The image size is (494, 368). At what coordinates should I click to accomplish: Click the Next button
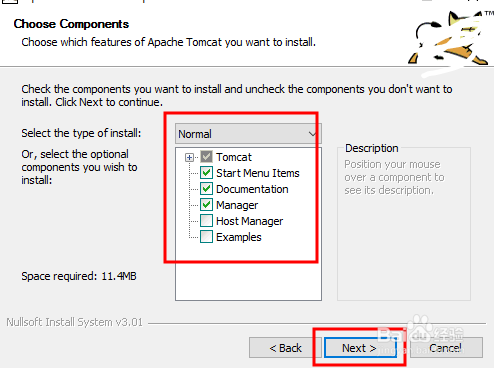click(x=360, y=348)
